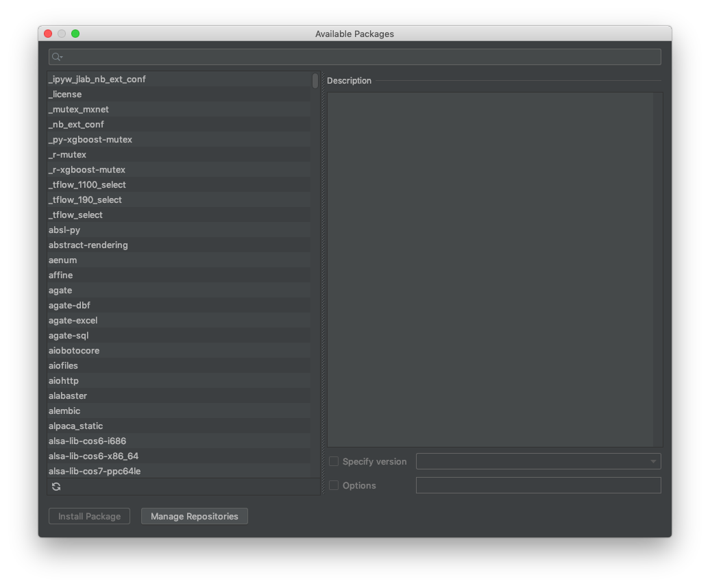The image size is (710, 588).
Task: Select the _nb_ext_conf package
Action: (x=180, y=124)
